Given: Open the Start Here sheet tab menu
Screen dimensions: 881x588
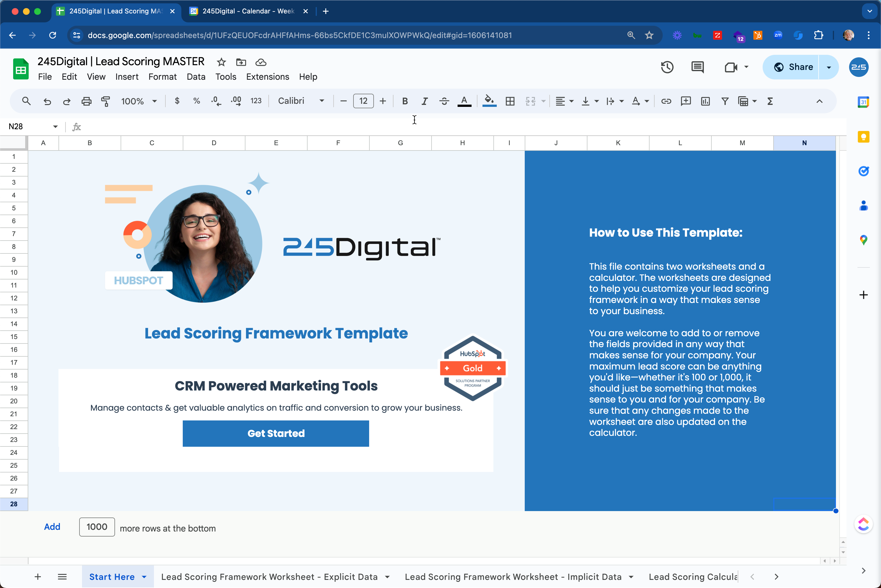Looking at the screenshot, I should click(x=144, y=577).
